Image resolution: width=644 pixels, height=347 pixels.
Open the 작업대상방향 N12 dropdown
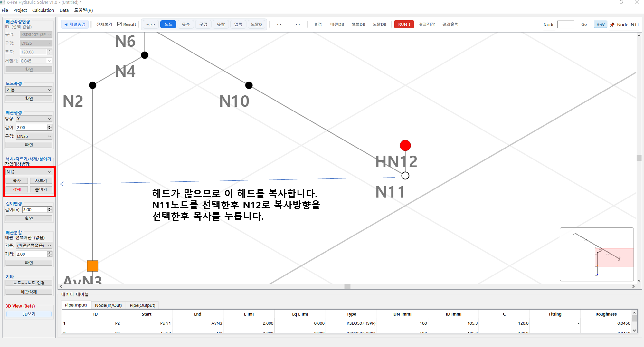pyautogui.click(x=29, y=172)
